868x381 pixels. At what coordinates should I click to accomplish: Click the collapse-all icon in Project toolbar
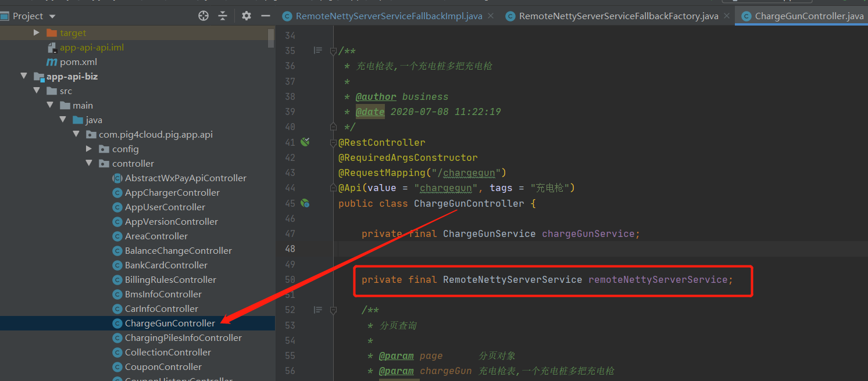[x=223, y=16]
